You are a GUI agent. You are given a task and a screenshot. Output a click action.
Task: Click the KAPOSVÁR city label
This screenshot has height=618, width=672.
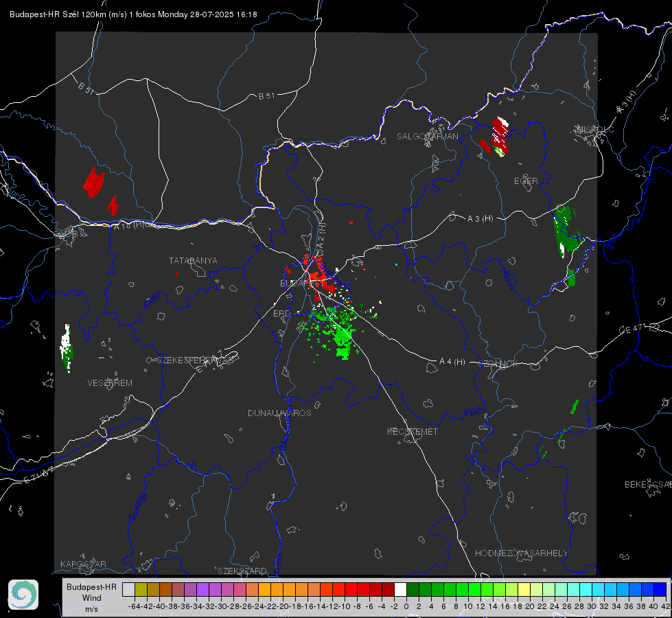83,564
